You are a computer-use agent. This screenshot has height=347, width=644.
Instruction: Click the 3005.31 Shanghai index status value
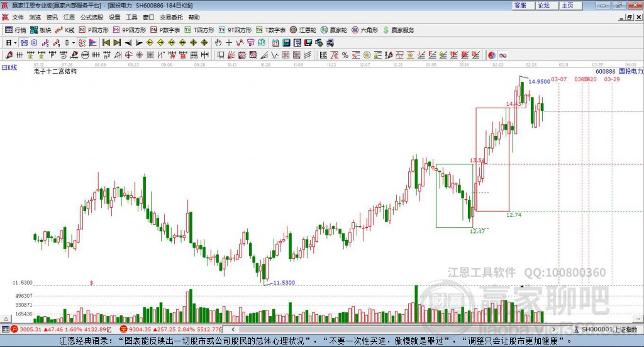point(30,329)
